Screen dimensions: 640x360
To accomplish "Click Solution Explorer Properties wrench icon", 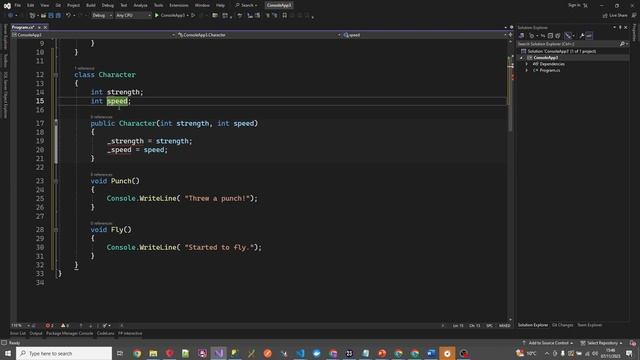I will pos(582,36).
